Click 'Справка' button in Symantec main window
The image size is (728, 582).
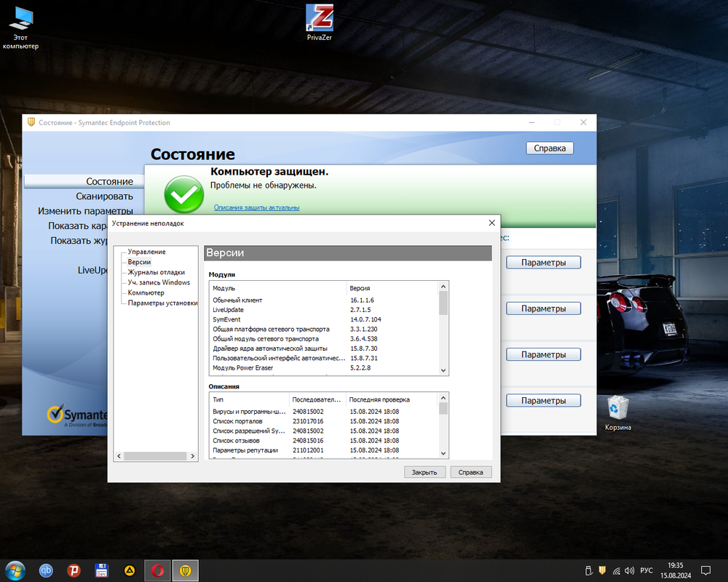point(550,148)
